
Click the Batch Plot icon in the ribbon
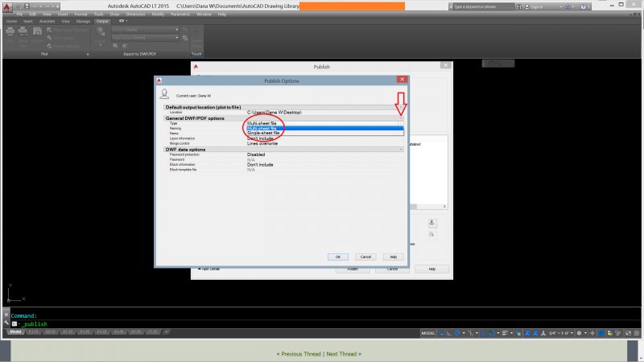click(x=23, y=31)
